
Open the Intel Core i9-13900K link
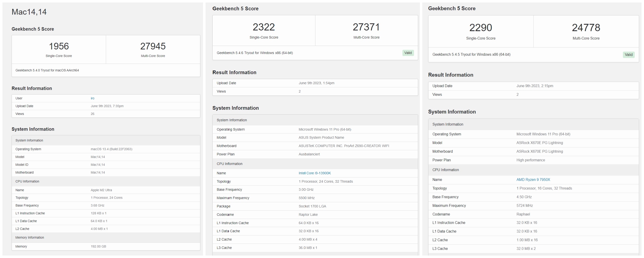point(314,173)
